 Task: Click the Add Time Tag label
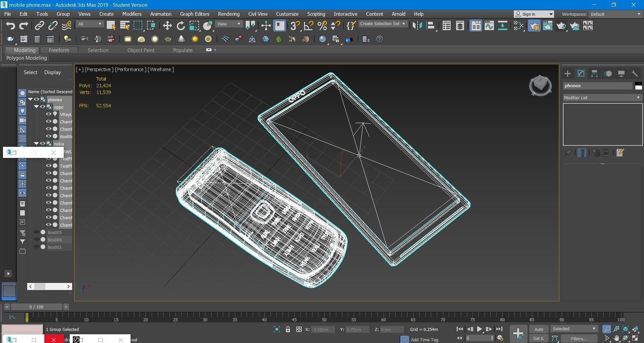(424, 340)
